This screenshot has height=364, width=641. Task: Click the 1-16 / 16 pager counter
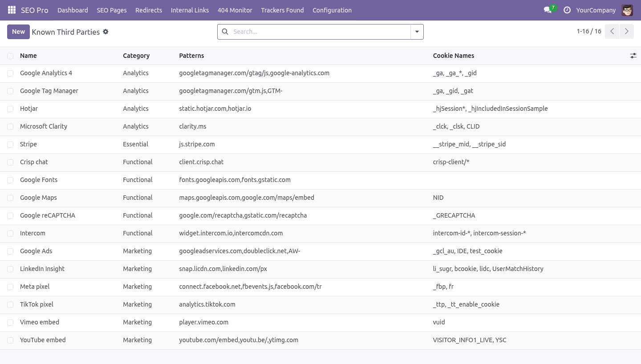tap(589, 31)
